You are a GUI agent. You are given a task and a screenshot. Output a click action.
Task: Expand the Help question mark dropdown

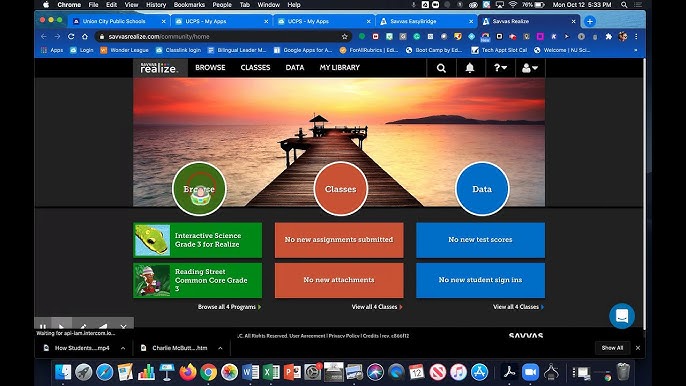[500, 68]
